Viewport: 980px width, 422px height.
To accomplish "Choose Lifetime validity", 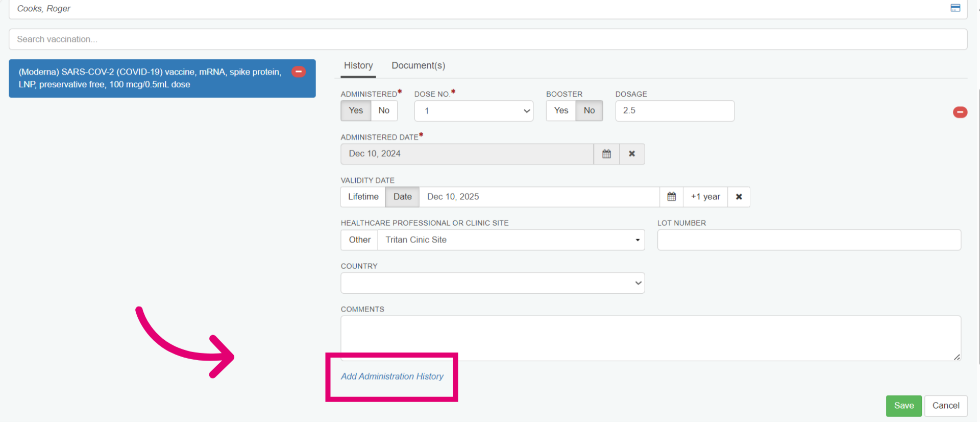I will (x=363, y=197).
